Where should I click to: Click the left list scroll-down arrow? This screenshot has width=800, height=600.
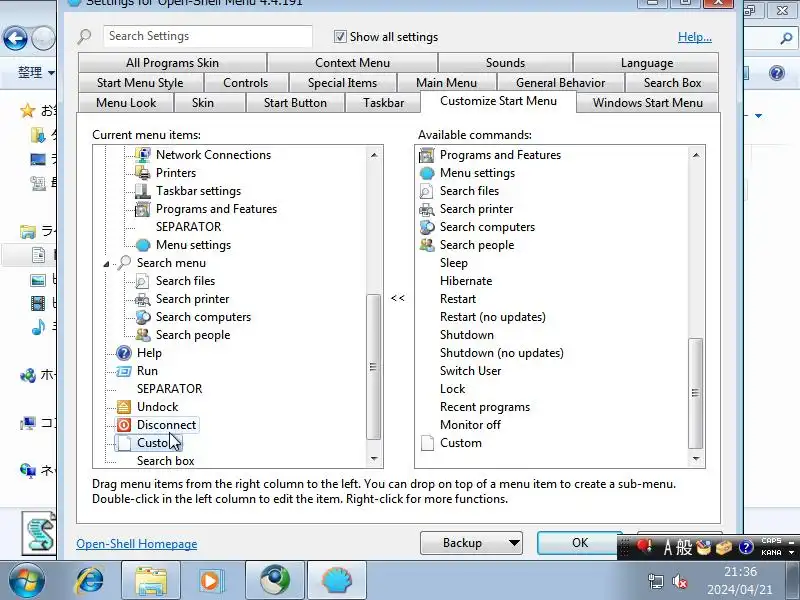point(374,459)
